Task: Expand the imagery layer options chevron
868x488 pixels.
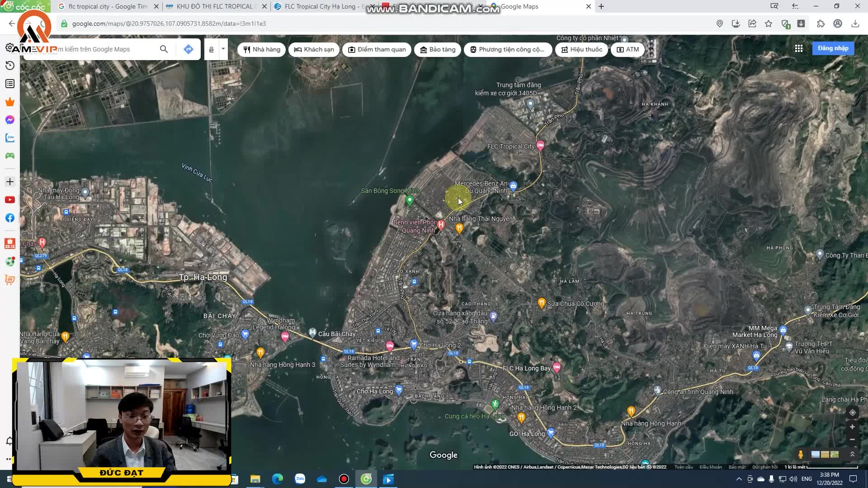Action: pos(852,454)
